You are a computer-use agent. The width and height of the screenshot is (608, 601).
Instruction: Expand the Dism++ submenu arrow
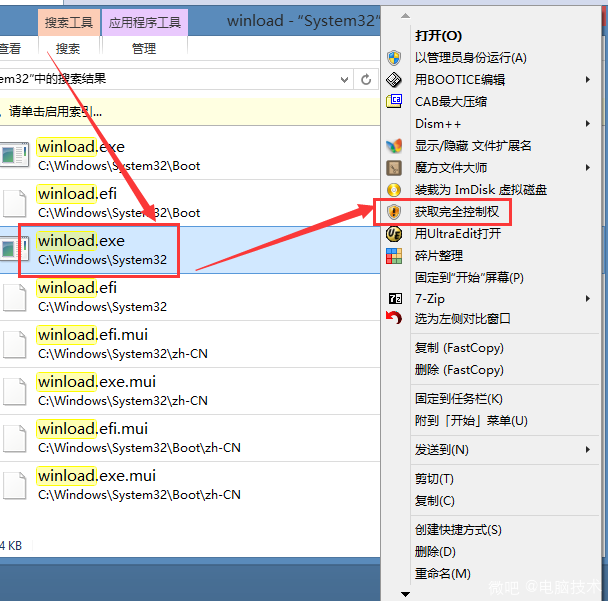[x=588, y=124]
